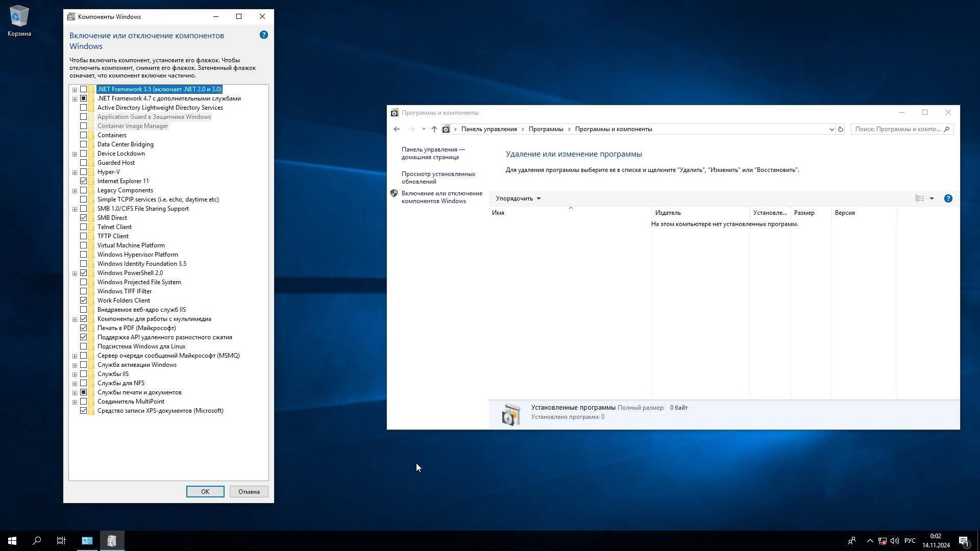
Task: Click Включение или отключение компонентов Windows link
Action: [442, 197]
